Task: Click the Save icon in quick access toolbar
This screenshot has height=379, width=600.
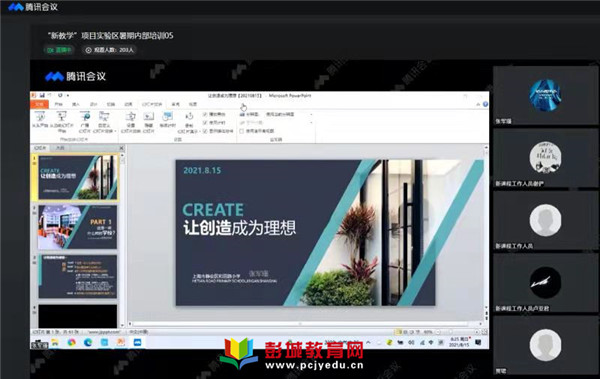Action: click(x=42, y=95)
